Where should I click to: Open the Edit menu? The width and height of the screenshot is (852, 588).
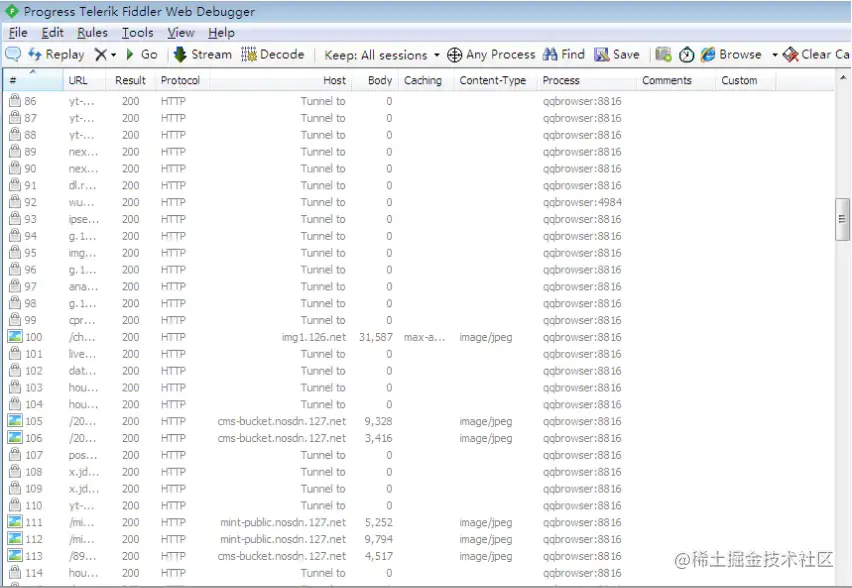[x=53, y=33]
